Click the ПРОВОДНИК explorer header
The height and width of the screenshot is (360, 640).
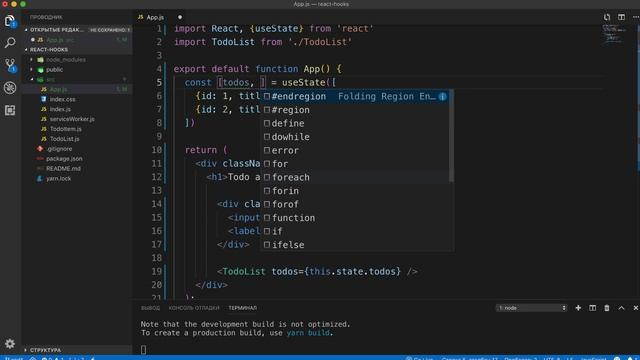point(46,17)
